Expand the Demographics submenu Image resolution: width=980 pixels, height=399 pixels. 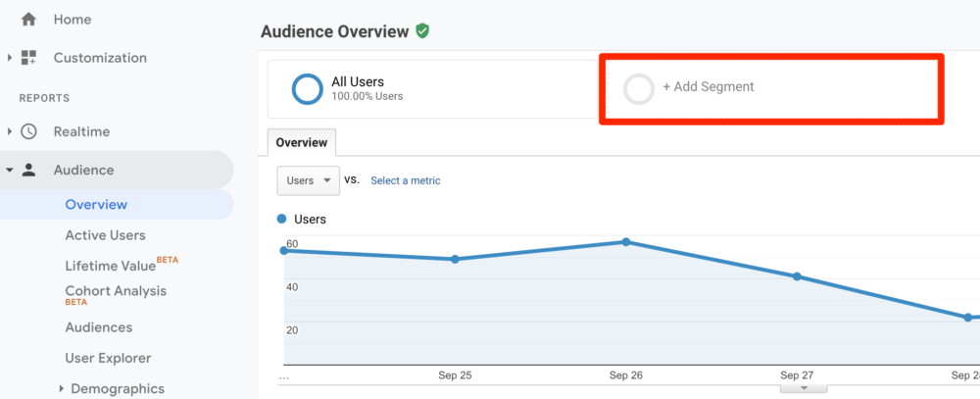pos(61,388)
